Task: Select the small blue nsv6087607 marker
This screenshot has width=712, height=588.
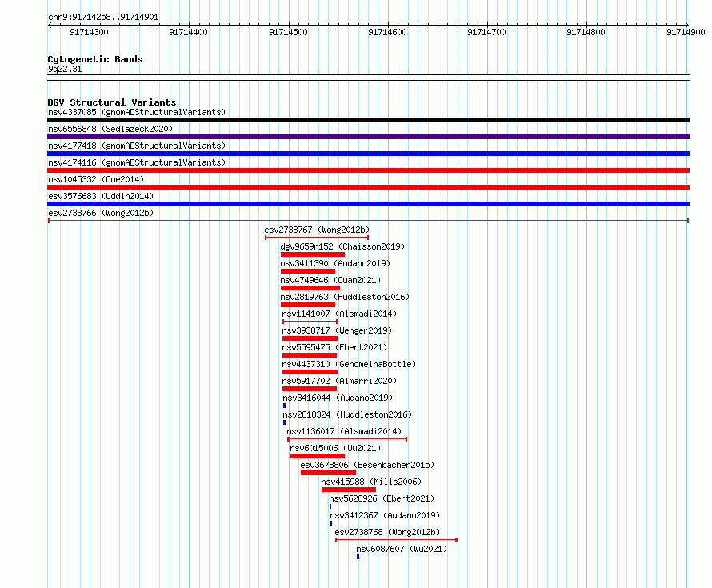Action: 358,557
